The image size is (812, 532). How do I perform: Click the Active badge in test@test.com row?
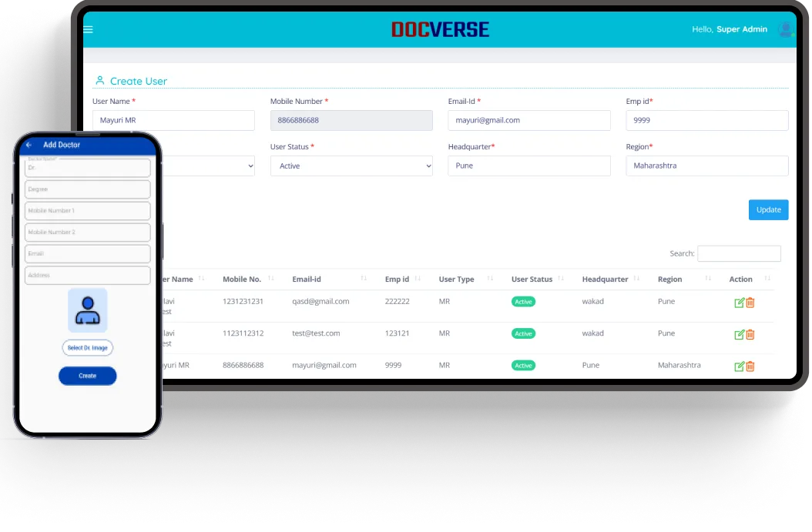[x=524, y=334]
